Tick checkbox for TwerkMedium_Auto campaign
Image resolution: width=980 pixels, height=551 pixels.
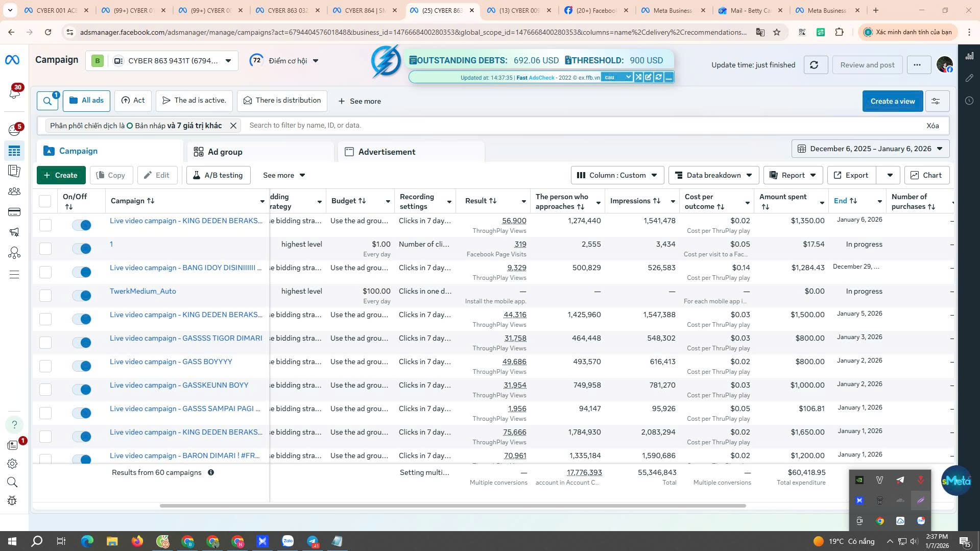pos(45,296)
